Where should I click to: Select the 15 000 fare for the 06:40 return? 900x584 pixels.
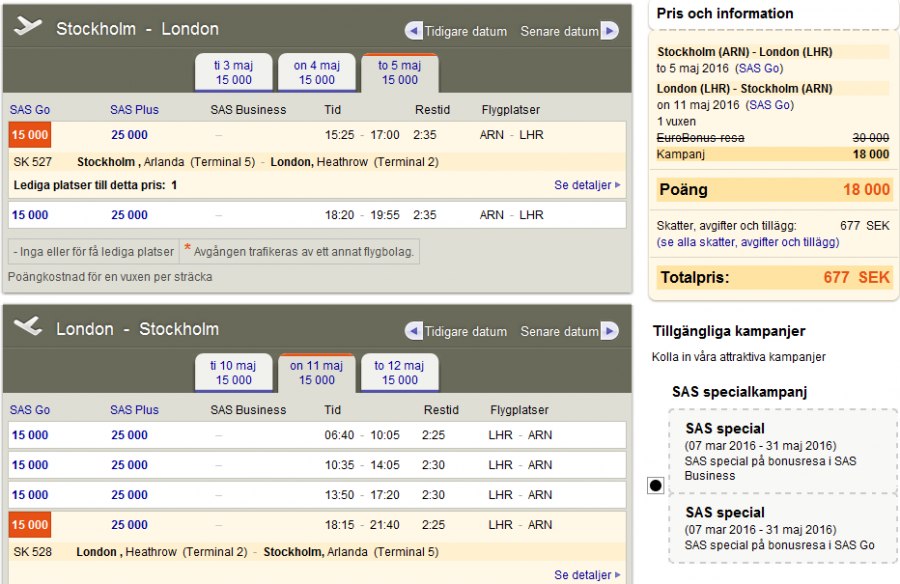(x=30, y=435)
